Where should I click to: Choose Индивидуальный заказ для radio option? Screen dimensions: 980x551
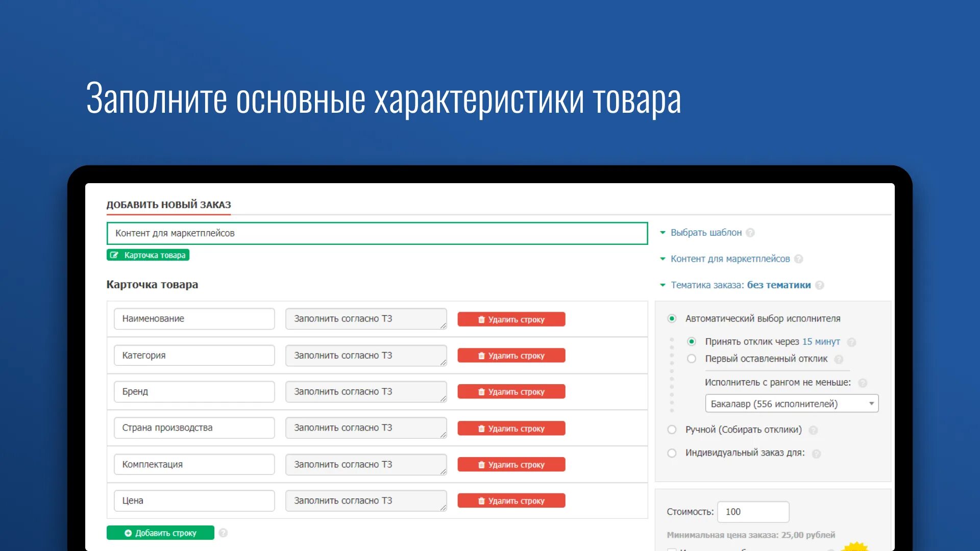672,453
